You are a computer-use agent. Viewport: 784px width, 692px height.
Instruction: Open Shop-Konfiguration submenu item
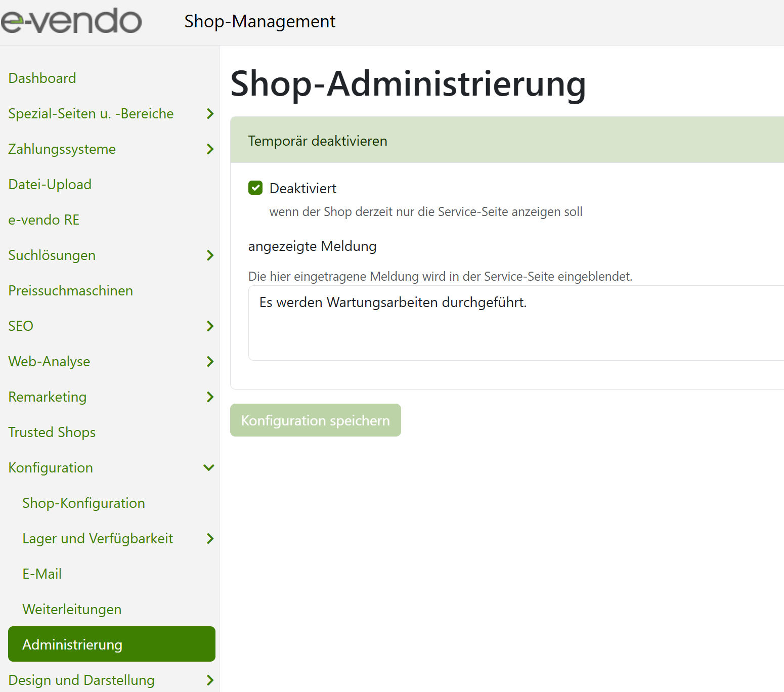pos(83,503)
